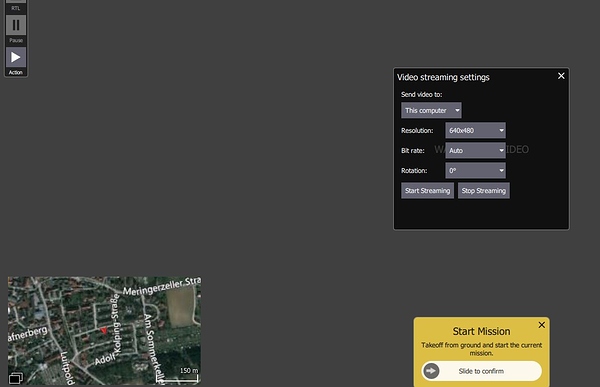The height and width of the screenshot is (387, 600).
Task: Click the red vehicle marker on map
Action: [x=104, y=330]
